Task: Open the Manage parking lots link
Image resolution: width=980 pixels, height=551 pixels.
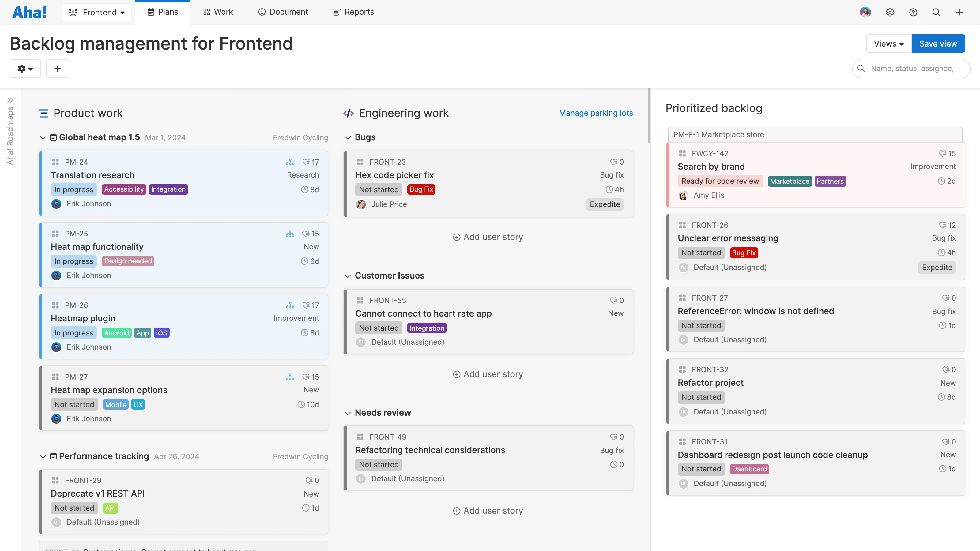Action: coord(596,113)
